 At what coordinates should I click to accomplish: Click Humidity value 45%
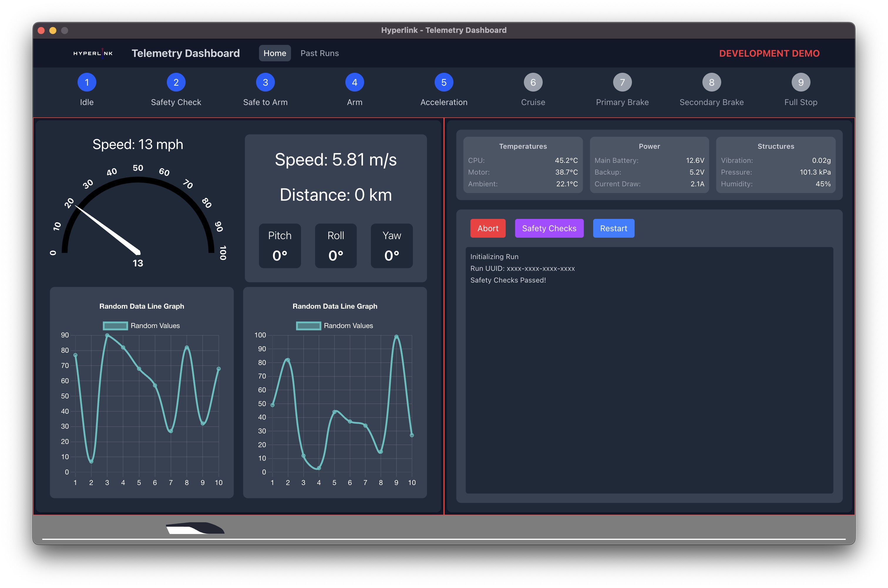823,184
